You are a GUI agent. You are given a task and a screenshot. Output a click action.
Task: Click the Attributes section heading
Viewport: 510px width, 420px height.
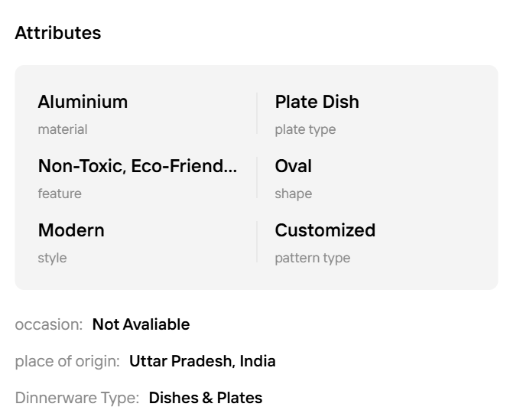pyautogui.click(x=58, y=33)
